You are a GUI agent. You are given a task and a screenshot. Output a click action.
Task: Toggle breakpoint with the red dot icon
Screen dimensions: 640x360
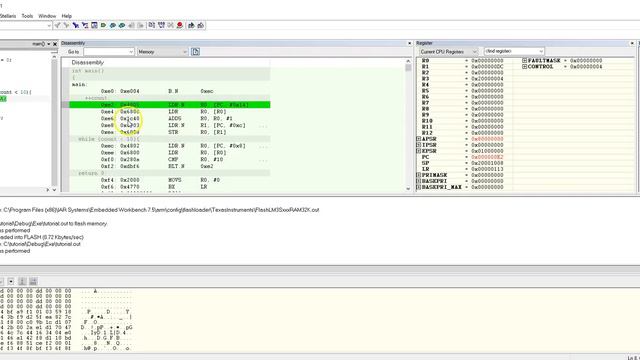[x=180, y=25]
